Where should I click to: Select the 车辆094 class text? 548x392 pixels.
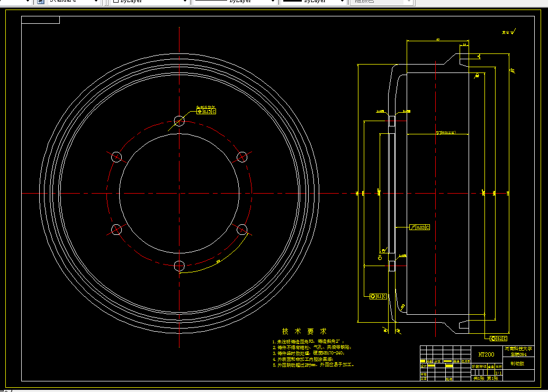pyautogui.click(x=518, y=354)
